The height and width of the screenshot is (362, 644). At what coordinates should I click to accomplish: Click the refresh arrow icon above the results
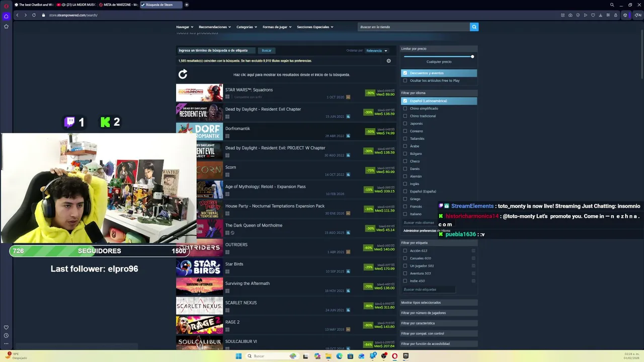coord(183,74)
